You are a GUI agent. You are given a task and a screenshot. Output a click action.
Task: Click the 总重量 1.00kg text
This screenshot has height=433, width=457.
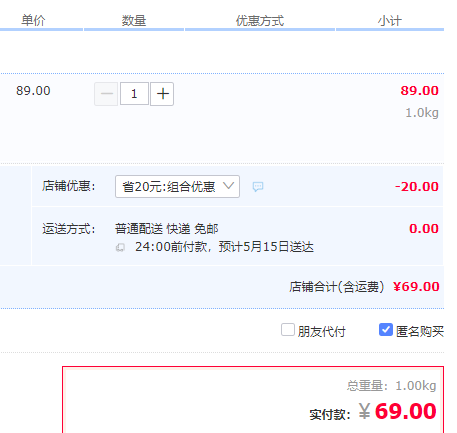[391, 386]
